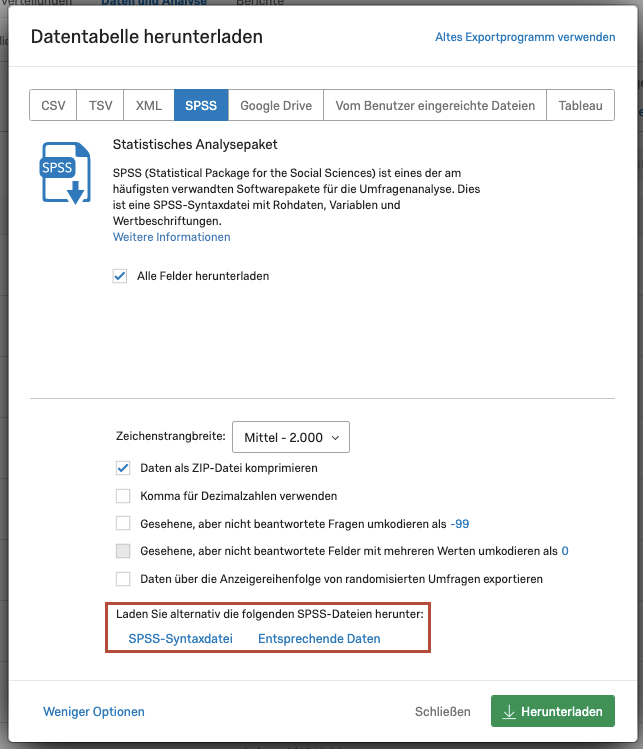Click the green Herunterladen button

pos(553,711)
